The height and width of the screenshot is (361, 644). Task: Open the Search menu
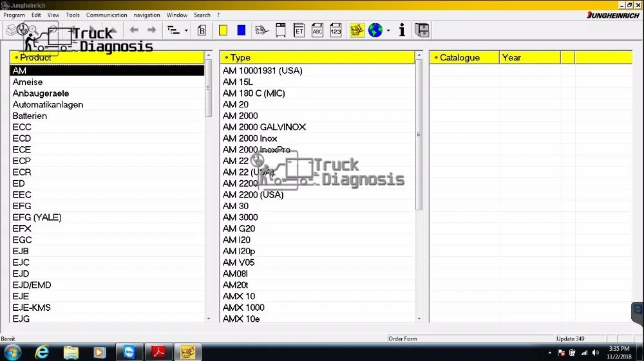202,15
